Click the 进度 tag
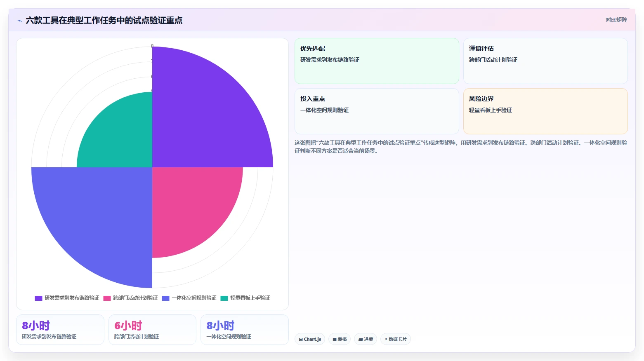 (x=366, y=339)
